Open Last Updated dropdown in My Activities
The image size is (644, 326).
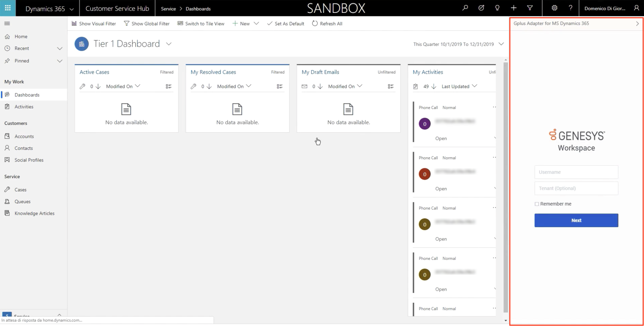click(x=459, y=86)
